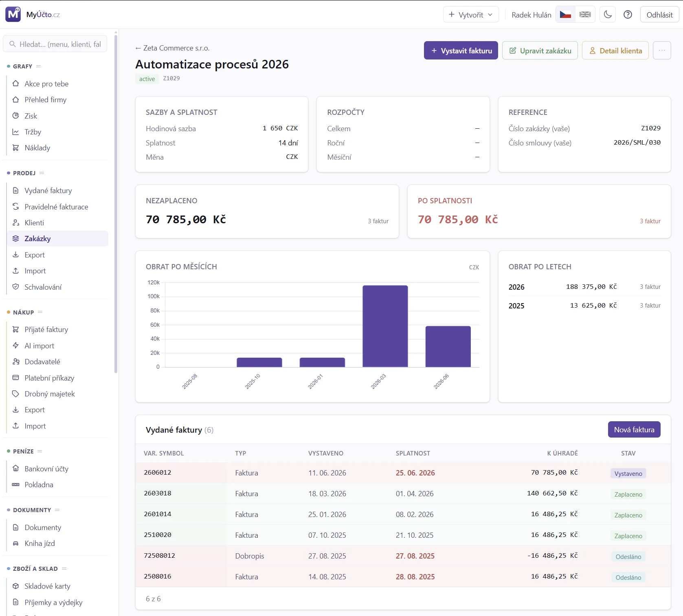Image resolution: width=683 pixels, height=616 pixels.
Task: Go back to Zeta Commerce s.r.o.
Action: (172, 48)
